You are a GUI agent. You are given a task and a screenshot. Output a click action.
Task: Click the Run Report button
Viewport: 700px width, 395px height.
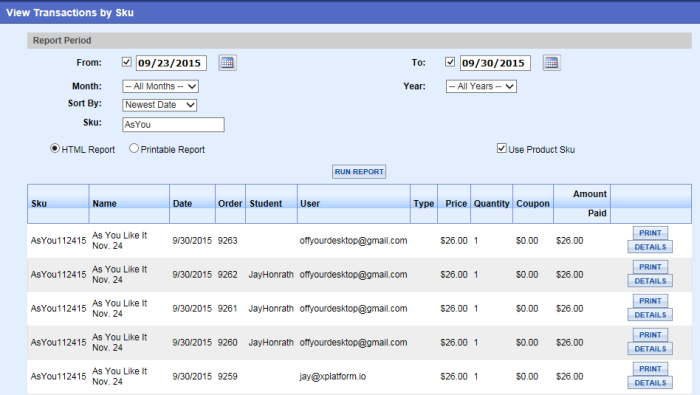pyautogui.click(x=359, y=172)
